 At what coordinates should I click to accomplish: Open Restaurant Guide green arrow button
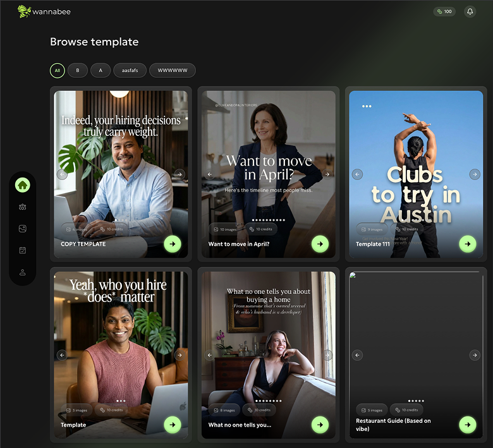pyautogui.click(x=468, y=425)
